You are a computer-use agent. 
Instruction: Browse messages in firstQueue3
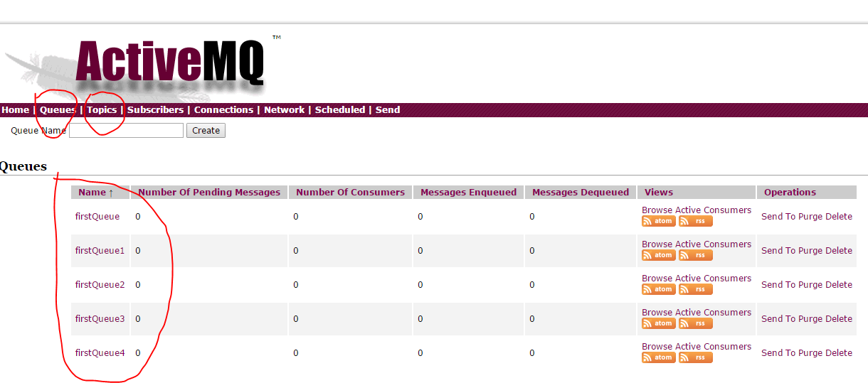tap(657, 313)
